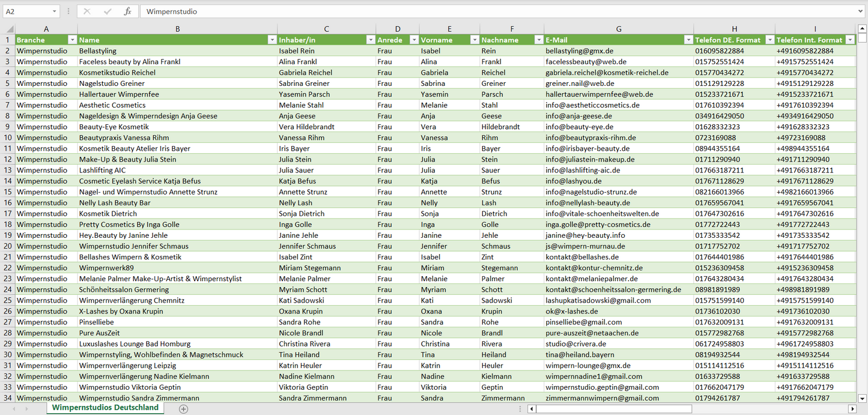The image size is (868, 415).
Task: Open the Nachname filter dropdown
Action: [x=538, y=40]
